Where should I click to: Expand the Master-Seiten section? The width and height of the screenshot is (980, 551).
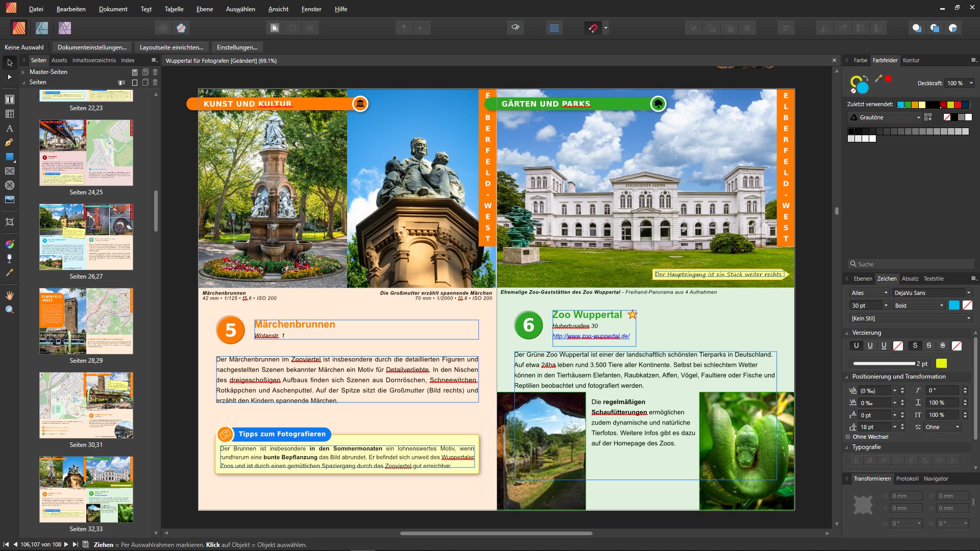tap(23, 72)
